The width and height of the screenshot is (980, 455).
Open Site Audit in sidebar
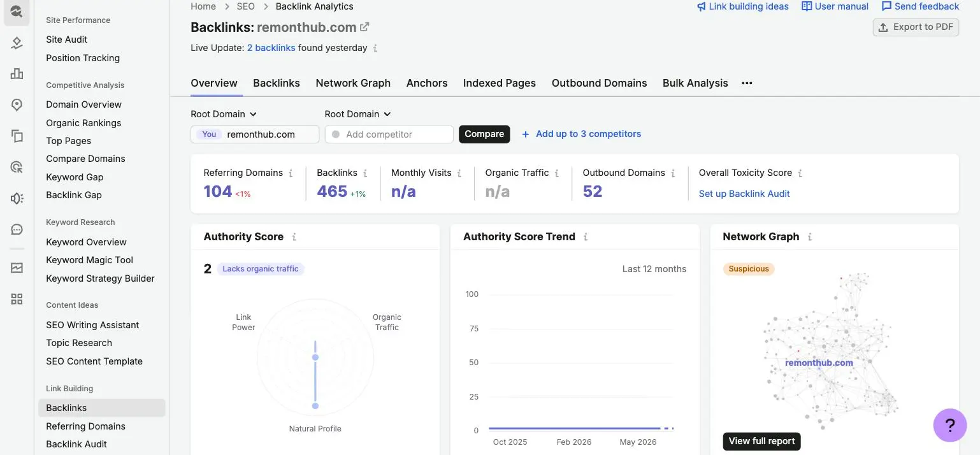coord(67,40)
